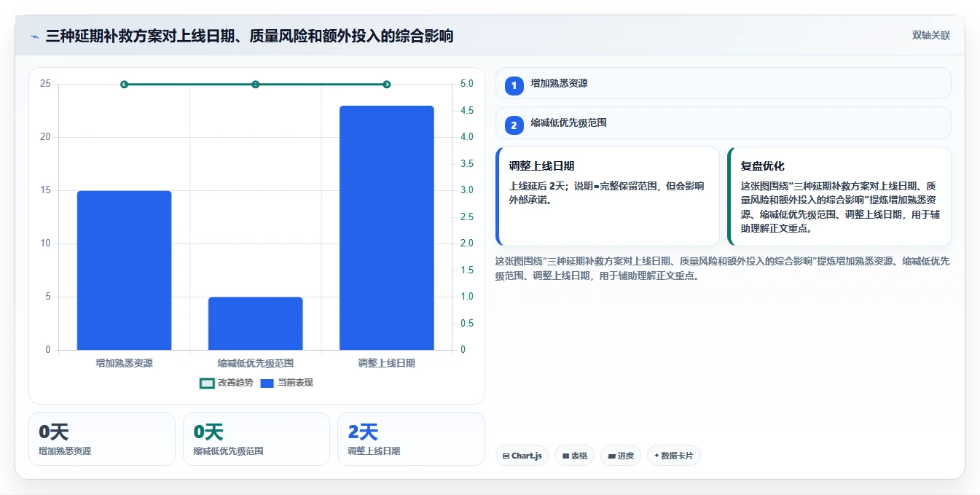Click the number 1 badge
Screen dimensions: 980x495
pyautogui.click(x=514, y=85)
